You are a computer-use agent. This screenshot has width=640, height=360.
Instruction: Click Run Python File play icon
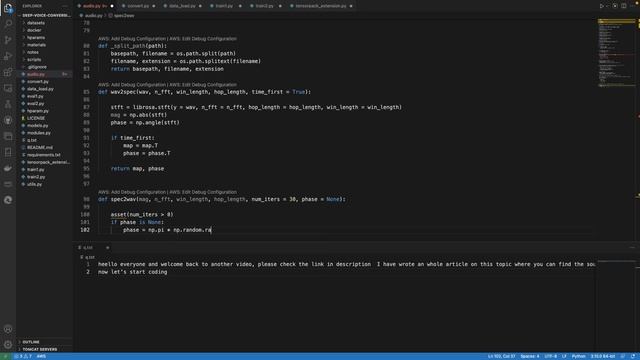[602, 6]
